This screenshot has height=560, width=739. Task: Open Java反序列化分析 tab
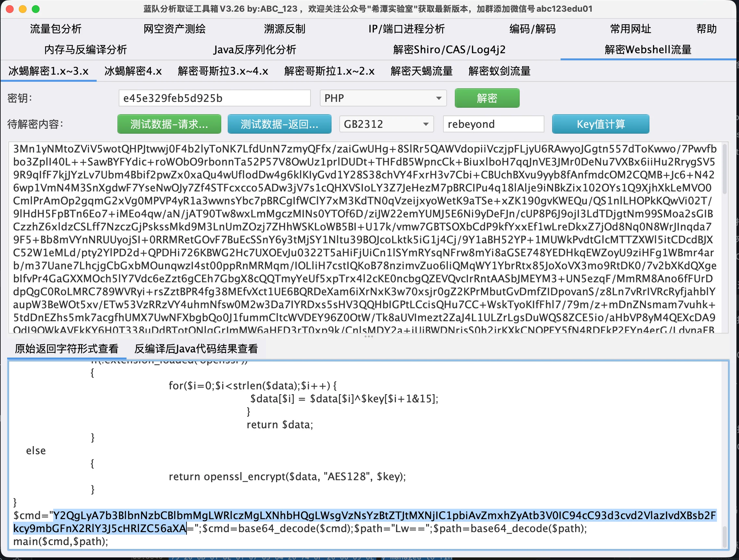click(x=255, y=50)
